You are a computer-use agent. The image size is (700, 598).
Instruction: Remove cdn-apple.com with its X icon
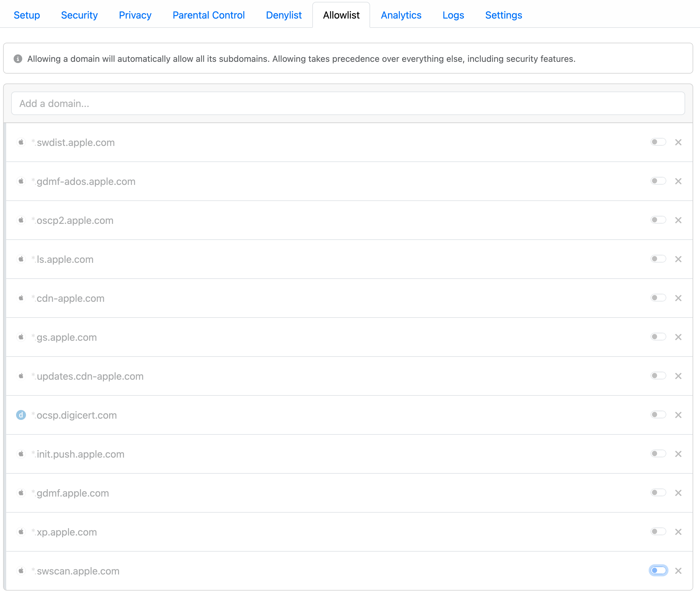click(678, 298)
